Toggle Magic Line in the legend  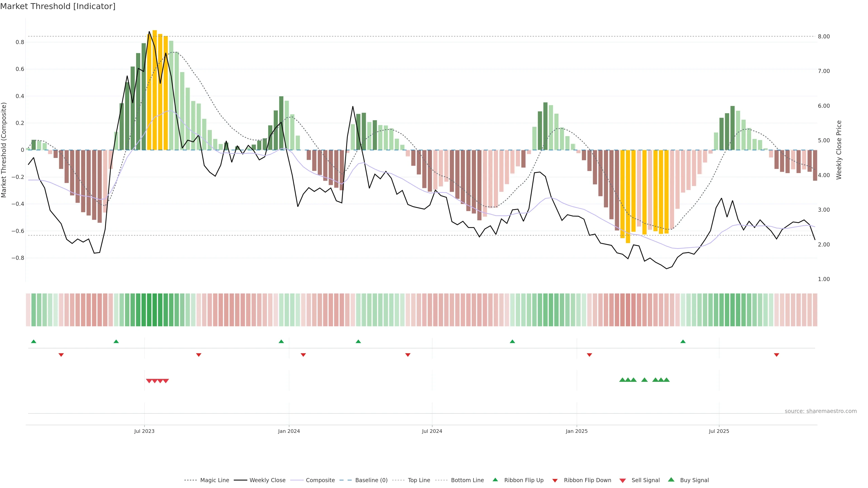(x=214, y=480)
